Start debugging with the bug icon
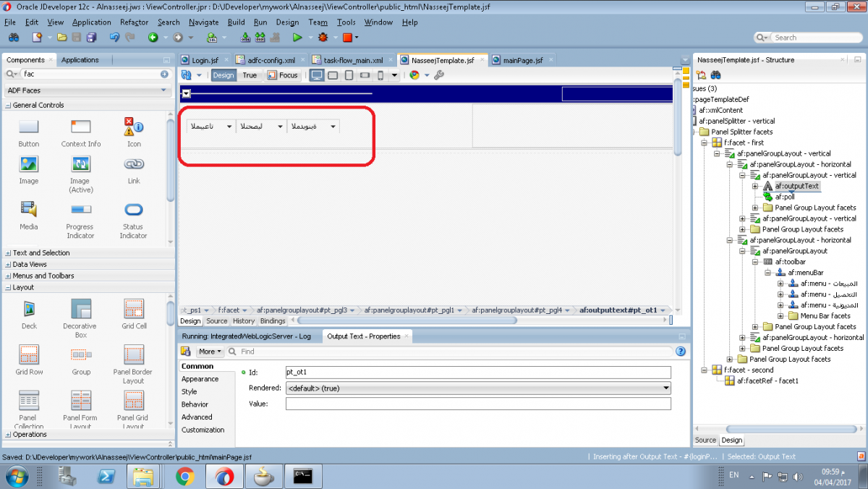Viewport: 868px width, 489px height. click(323, 37)
